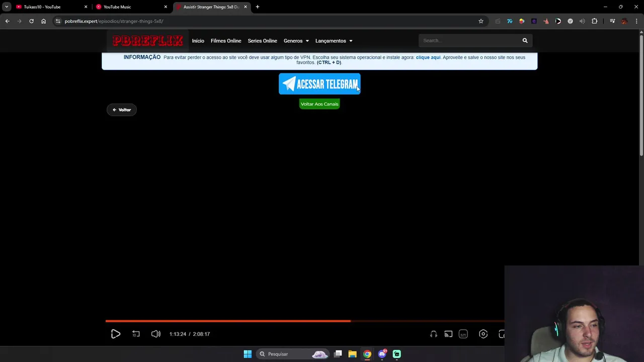The image size is (644, 362).
Task: Open the purple square extension icon
Action: (x=534, y=21)
